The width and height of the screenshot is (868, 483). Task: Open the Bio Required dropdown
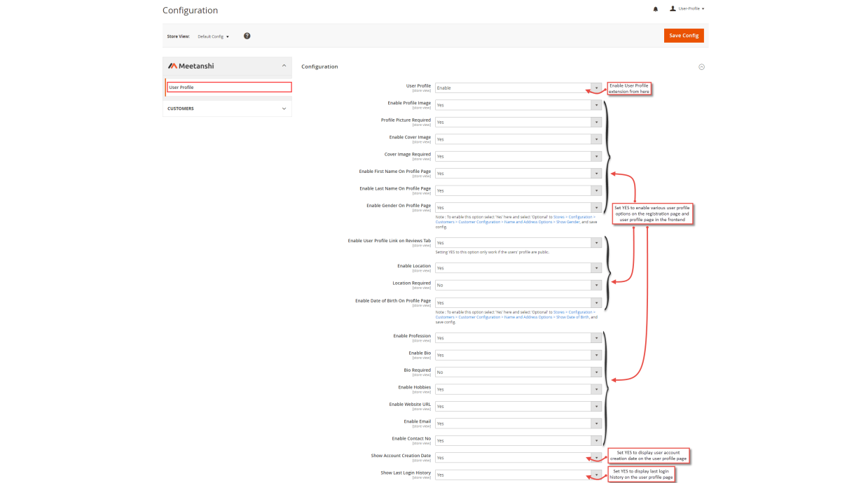pos(518,372)
